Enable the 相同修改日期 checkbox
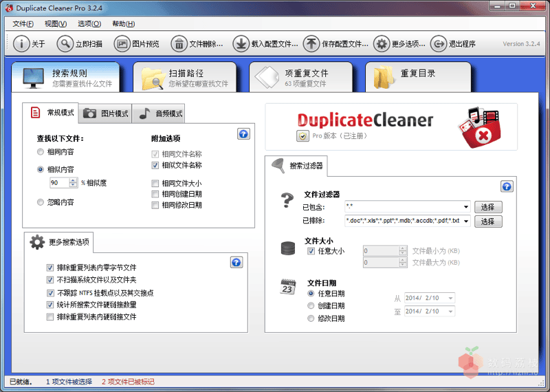 coord(155,205)
